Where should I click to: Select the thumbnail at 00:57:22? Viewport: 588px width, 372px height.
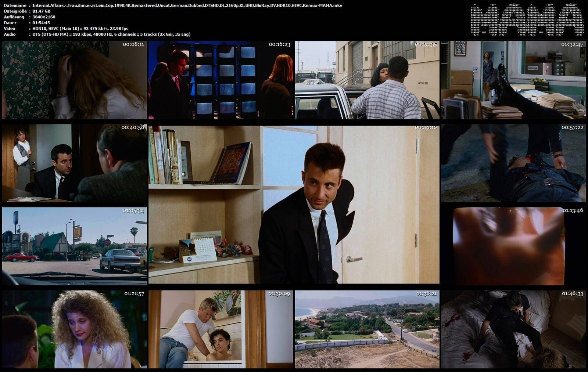tap(513, 163)
